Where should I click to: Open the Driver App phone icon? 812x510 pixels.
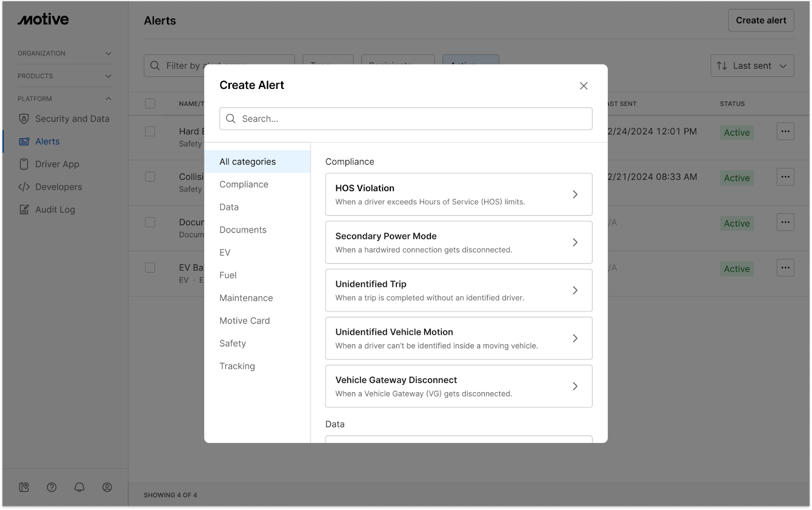[x=24, y=164]
